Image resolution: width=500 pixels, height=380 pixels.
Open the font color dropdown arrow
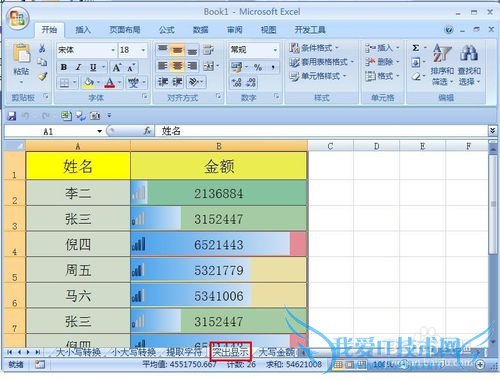tap(120, 82)
